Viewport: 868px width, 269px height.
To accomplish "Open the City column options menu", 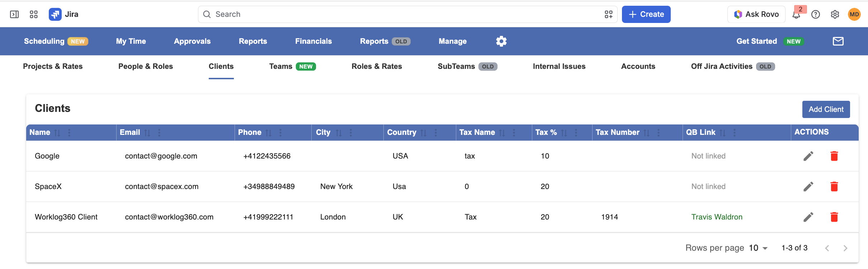I will click(x=351, y=133).
